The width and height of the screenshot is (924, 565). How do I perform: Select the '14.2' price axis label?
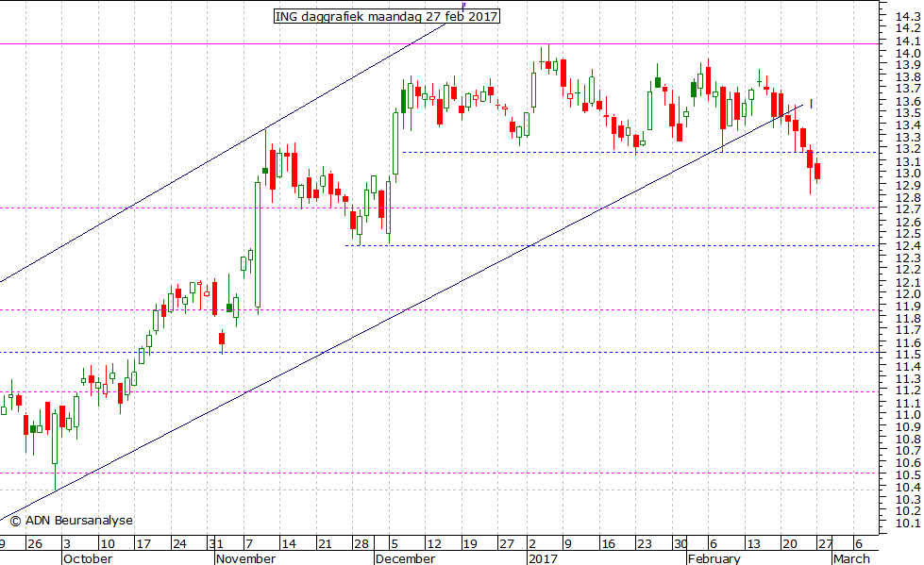point(908,27)
